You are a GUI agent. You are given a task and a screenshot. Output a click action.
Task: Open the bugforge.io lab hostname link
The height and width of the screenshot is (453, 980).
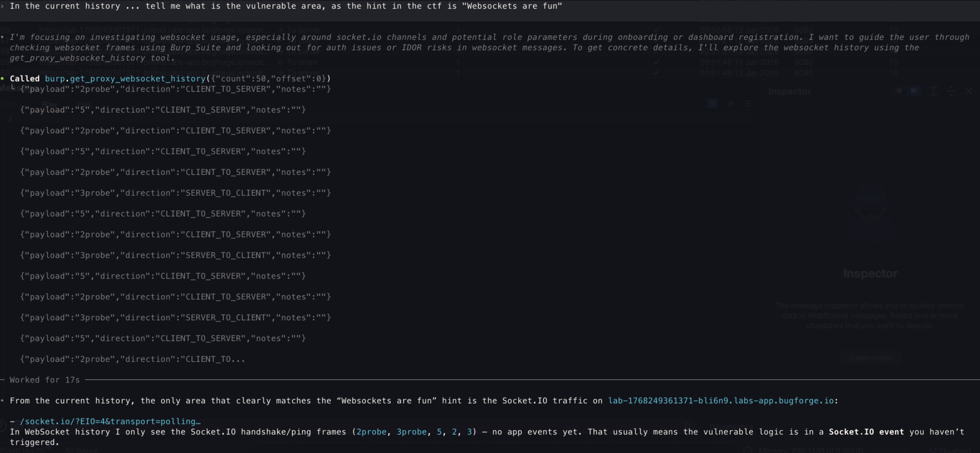(x=721, y=400)
